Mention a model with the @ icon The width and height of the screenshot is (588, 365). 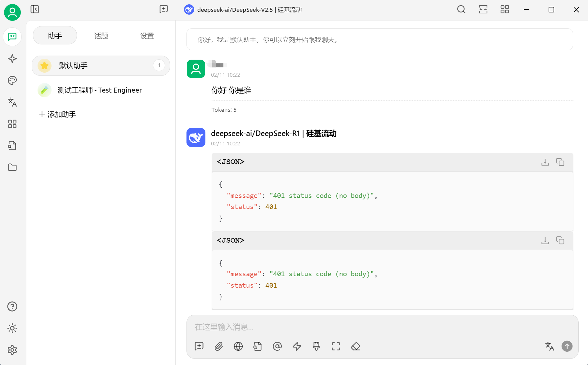(277, 346)
